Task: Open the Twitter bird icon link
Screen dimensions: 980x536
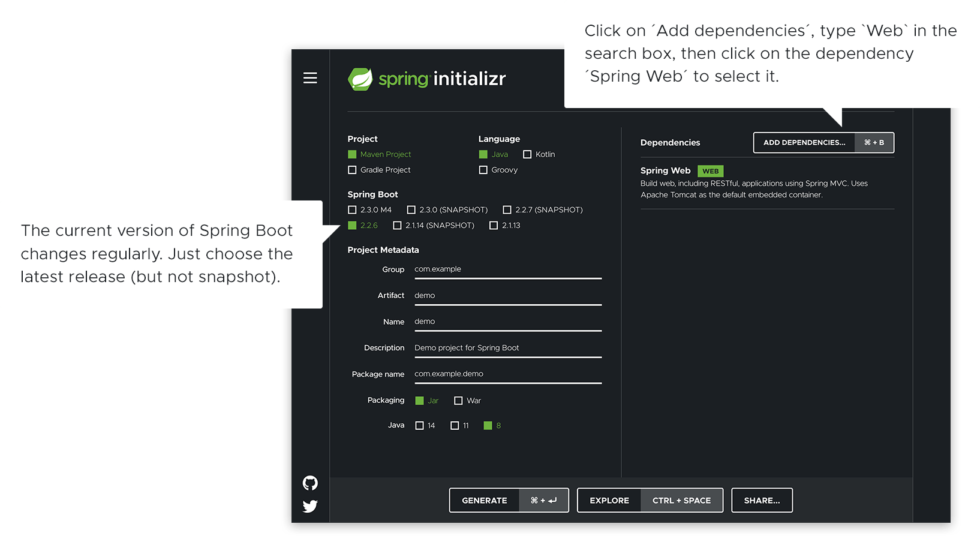Action: [x=310, y=506]
